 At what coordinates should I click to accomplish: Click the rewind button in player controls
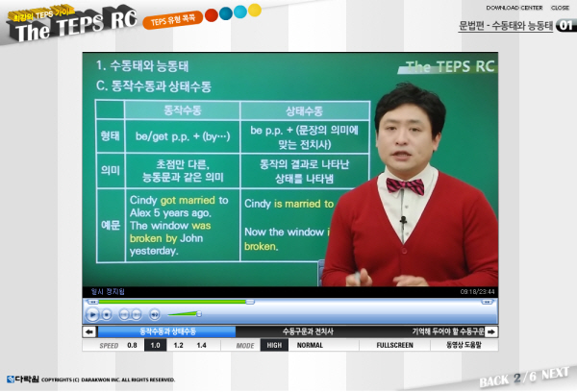[x=121, y=313]
